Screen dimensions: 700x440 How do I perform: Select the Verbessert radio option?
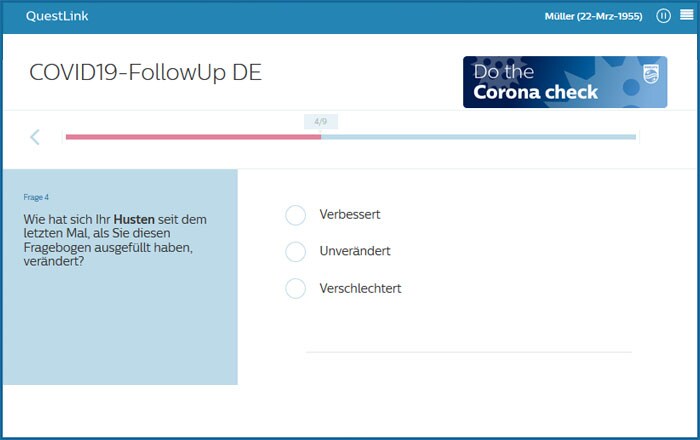click(x=296, y=215)
